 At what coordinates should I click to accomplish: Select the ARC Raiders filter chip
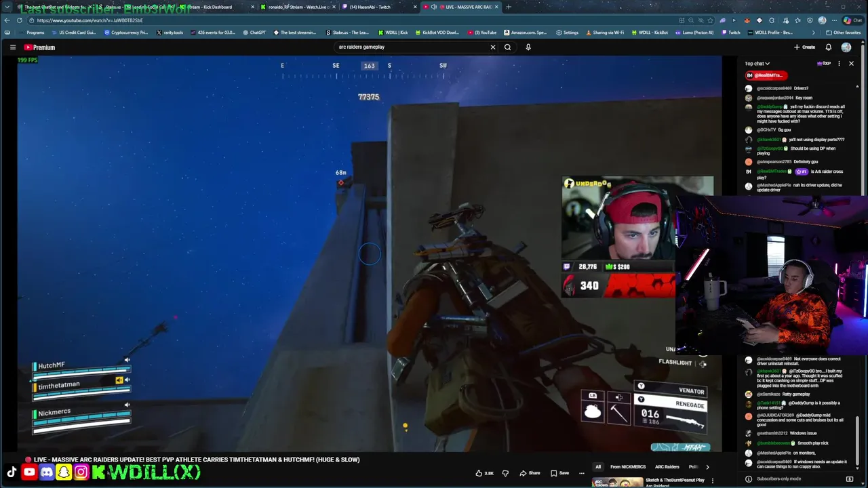(x=667, y=466)
